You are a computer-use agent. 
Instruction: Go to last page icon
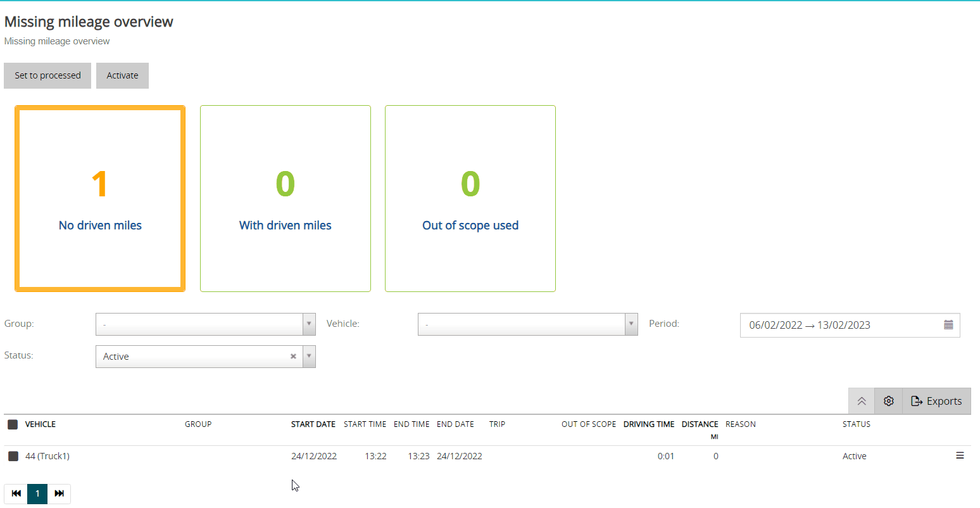[x=59, y=493]
